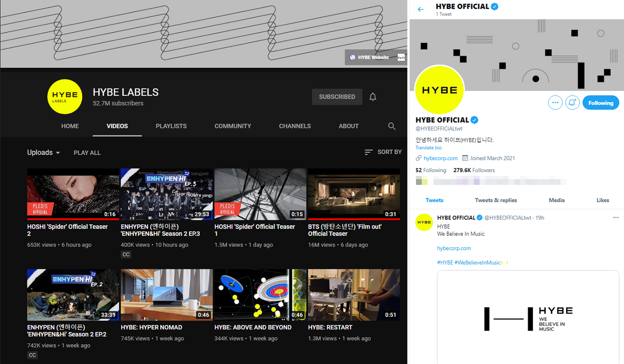
Task: Click 'Joined March 2021' text
Action: 492,158
